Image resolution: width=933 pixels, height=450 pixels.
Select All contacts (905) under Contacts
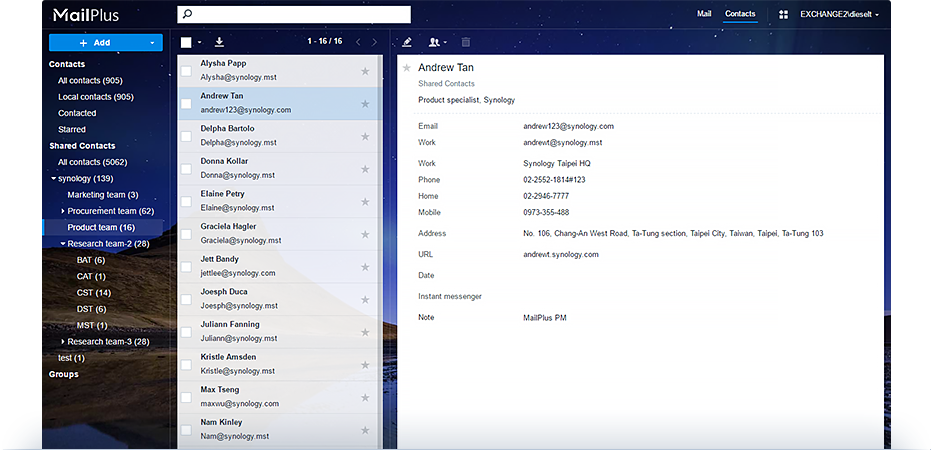pyautogui.click(x=90, y=80)
